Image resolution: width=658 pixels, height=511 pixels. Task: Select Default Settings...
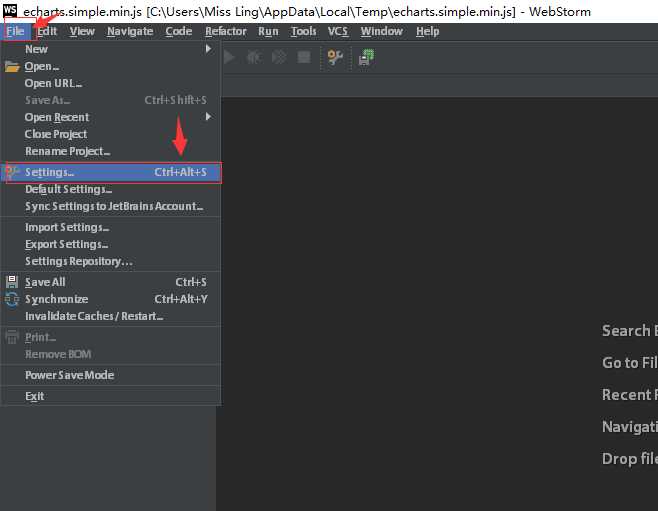(x=111, y=189)
